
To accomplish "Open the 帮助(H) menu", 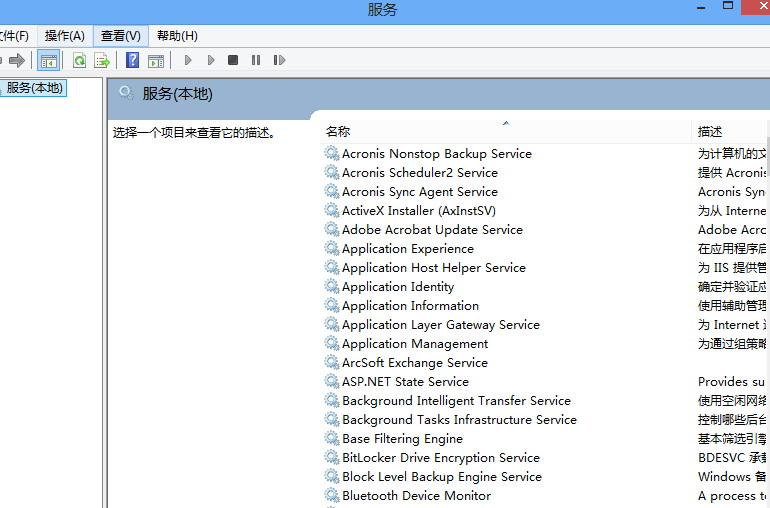I will (x=177, y=36).
